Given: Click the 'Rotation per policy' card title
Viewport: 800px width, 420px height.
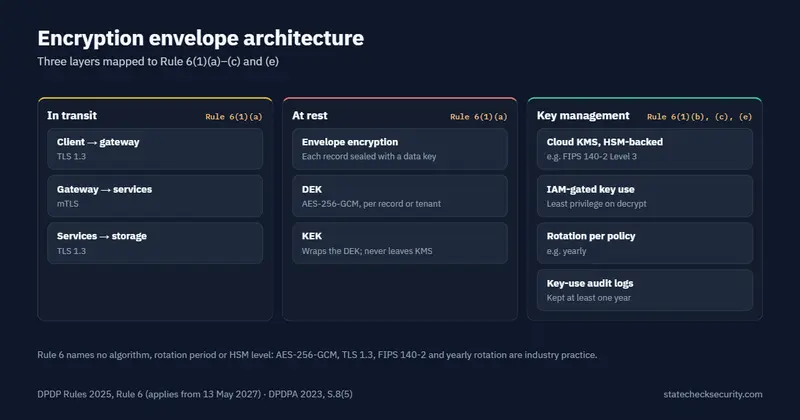Looking at the screenshot, I should click(x=591, y=236).
